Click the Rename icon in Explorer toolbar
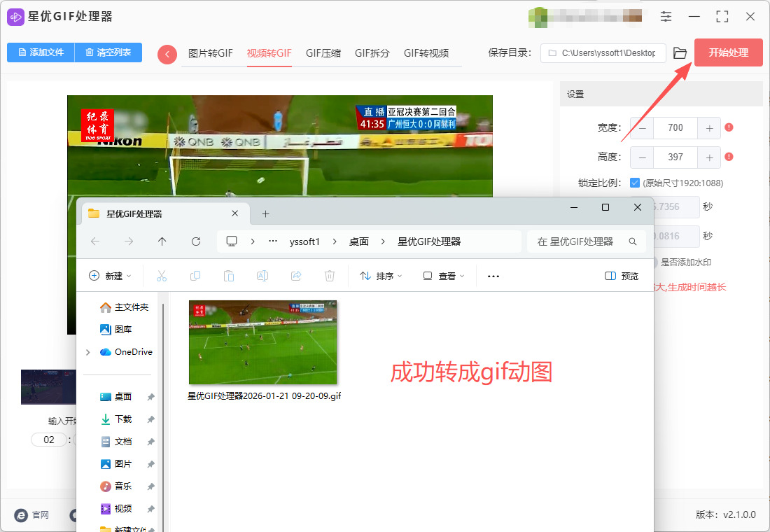 pyautogui.click(x=262, y=276)
